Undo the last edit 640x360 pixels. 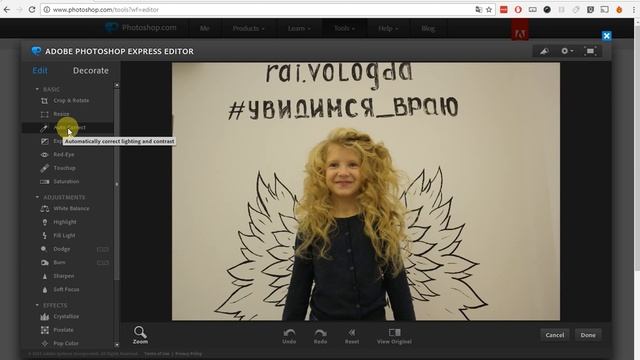tap(289, 336)
